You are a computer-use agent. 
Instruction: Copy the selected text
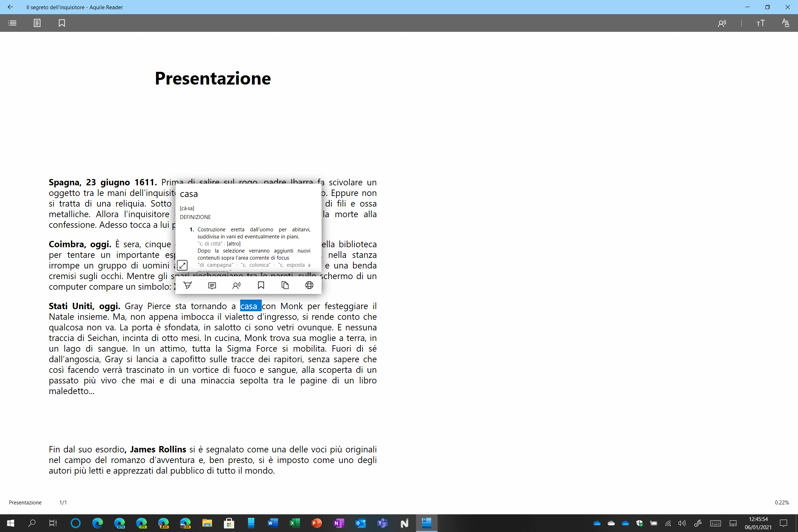[285, 285]
